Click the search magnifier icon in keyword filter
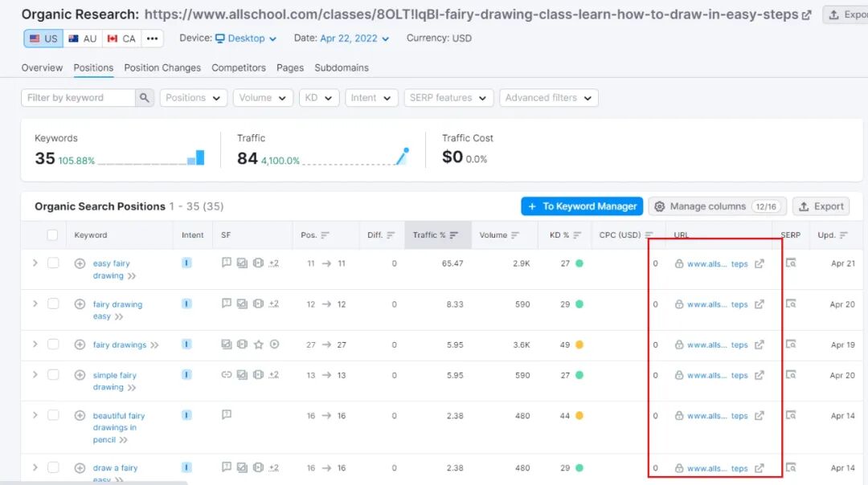Screen dimensions: 868x485 tap(145, 98)
